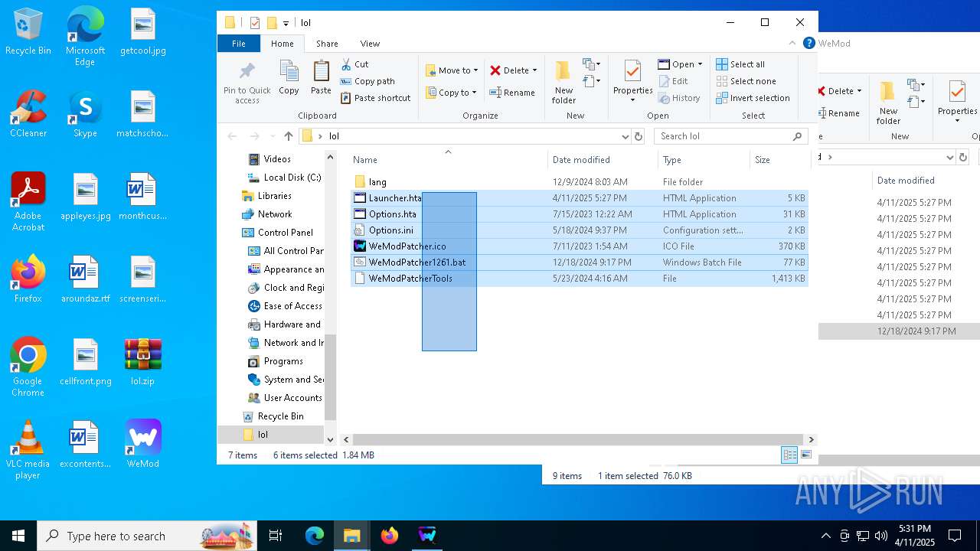Click History in Open group
Screen dimensions: 980x551
pos(678,98)
